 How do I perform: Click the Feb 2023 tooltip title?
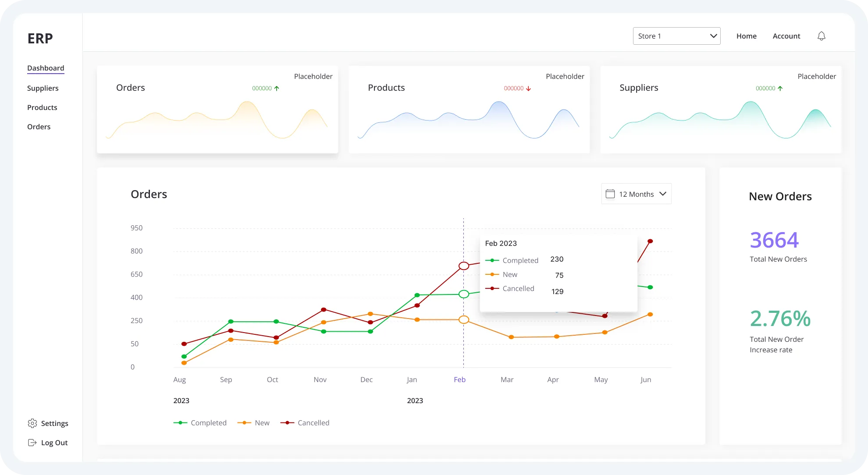pyautogui.click(x=501, y=243)
